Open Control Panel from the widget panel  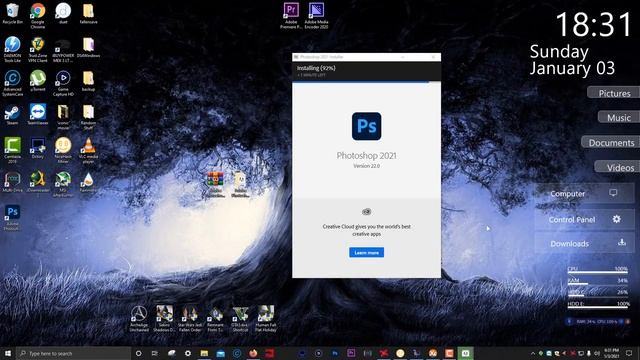tap(584, 219)
